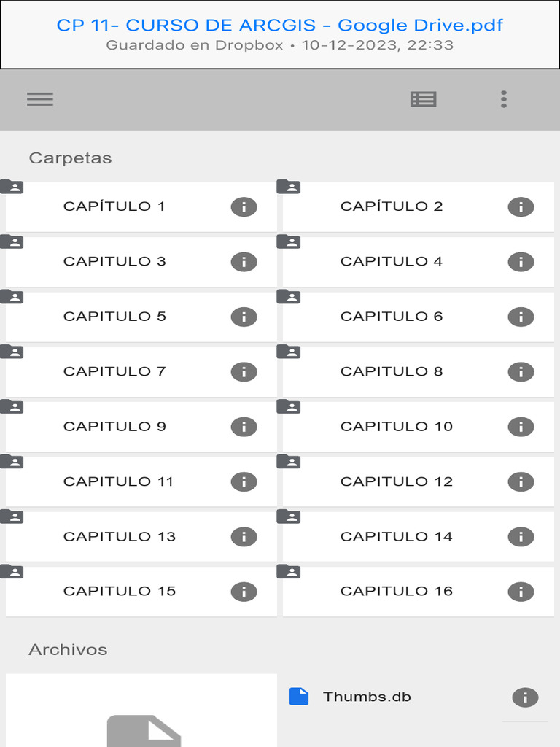The height and width of the screenshot is (747, 560).
Task: Show info for CAPITULO 16 folder
Action: [521, 592]
